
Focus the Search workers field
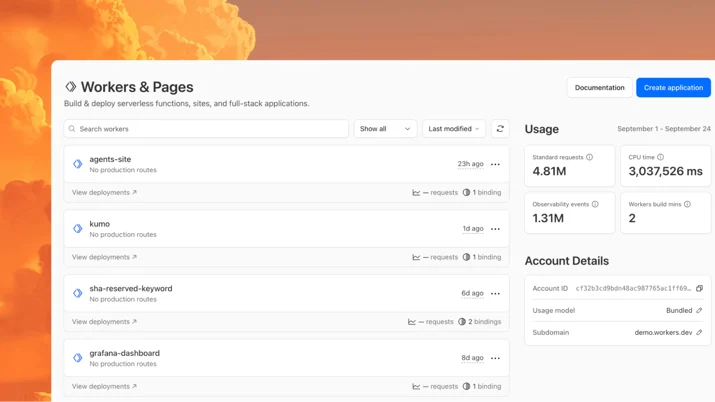click(x=206, y=129)
